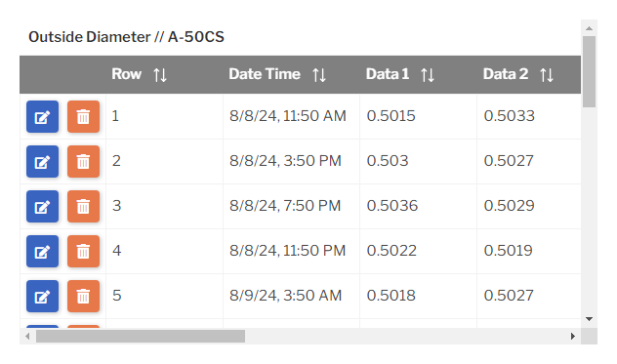Edit row 5 via the blue edit icon
617x364 pixels.
[x=43, y=296]
